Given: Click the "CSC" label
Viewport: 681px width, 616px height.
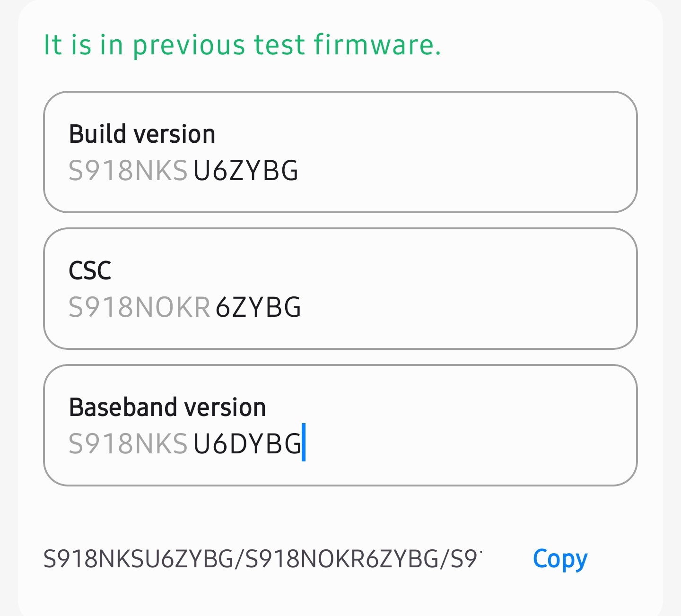Looking at the screenshot, I should click(x=90, y=271).
